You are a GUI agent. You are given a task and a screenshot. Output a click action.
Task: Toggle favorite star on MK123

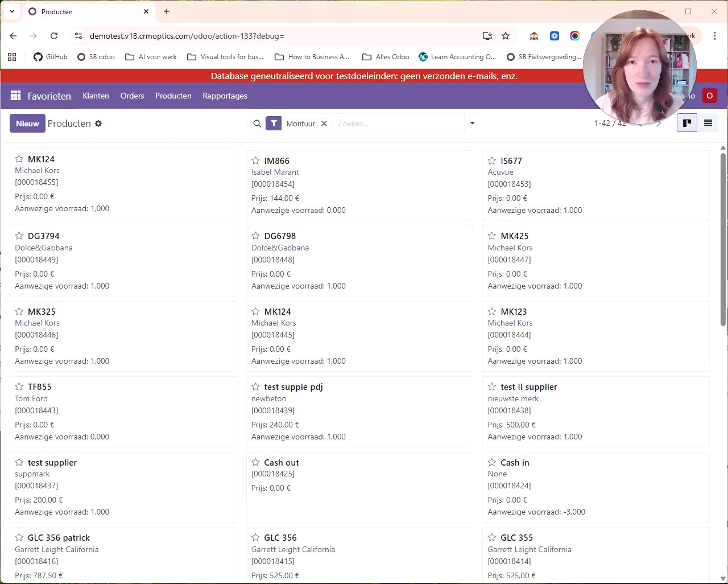[x=492, y=311]
